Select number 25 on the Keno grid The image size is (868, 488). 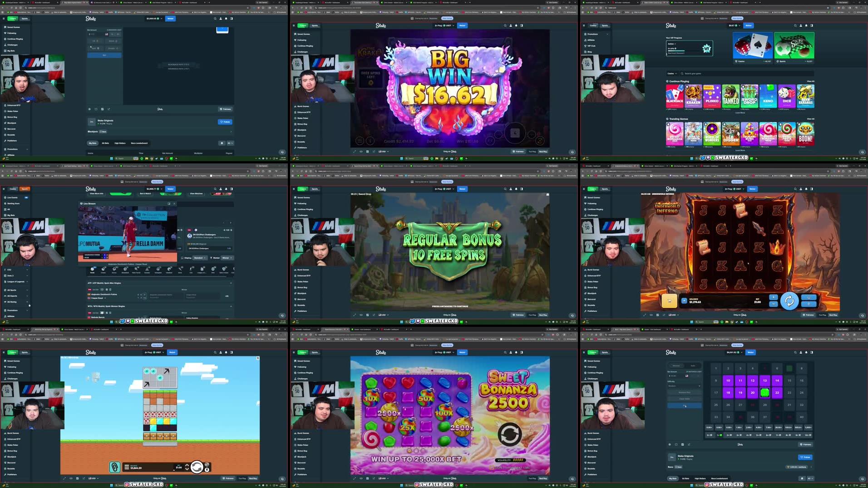tap(716, 405)
